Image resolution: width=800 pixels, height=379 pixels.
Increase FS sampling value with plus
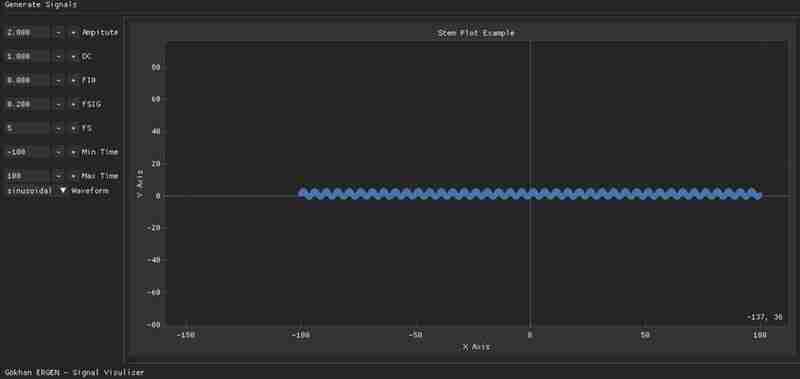pos(73,128)
